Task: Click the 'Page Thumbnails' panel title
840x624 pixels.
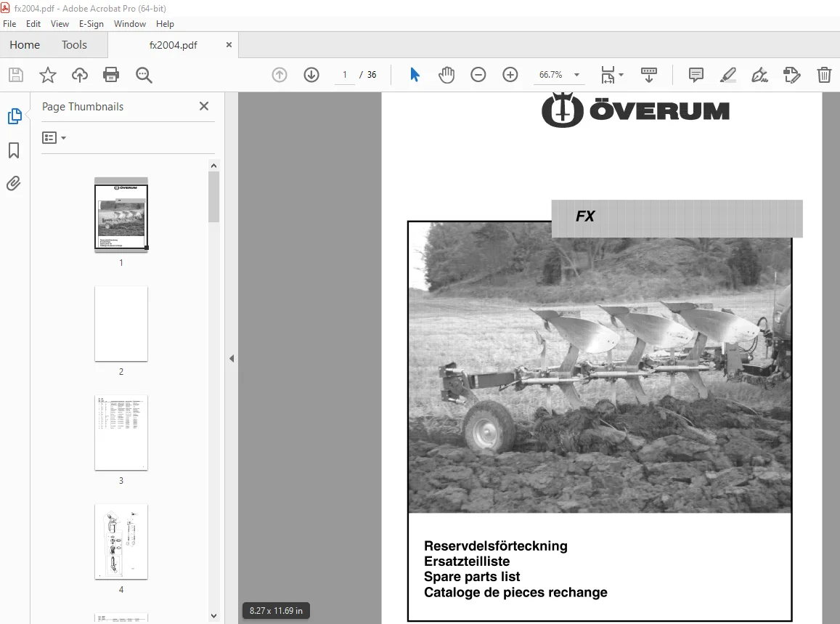Action: pyautogui.click(x=83, y=107)
